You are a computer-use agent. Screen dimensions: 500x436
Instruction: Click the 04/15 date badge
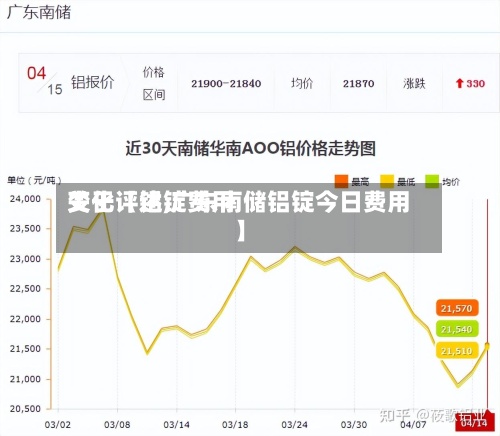[45, 81]
